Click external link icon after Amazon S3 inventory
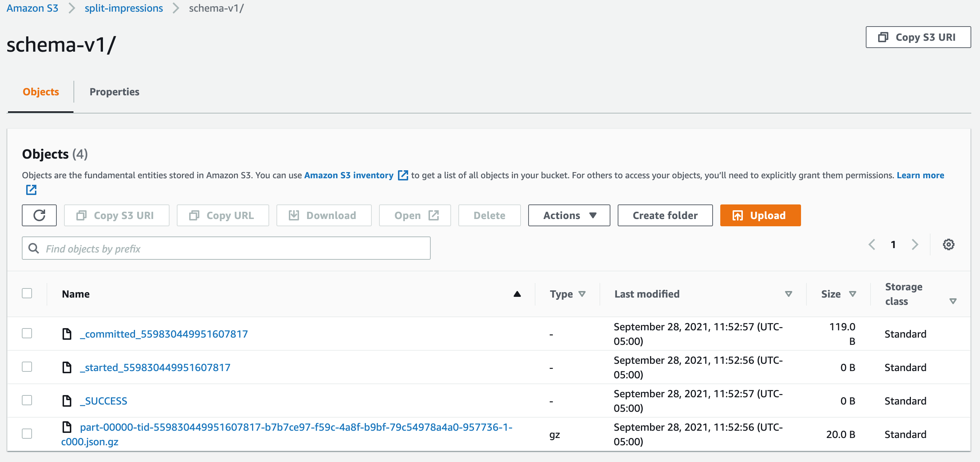 (402, 175)
